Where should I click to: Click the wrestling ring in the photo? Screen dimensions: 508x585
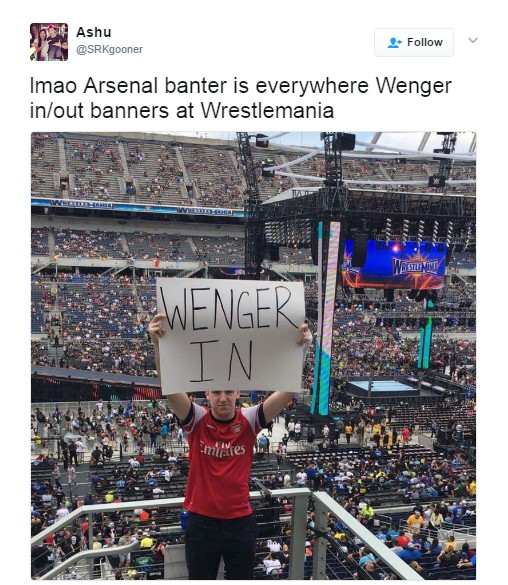382,386
